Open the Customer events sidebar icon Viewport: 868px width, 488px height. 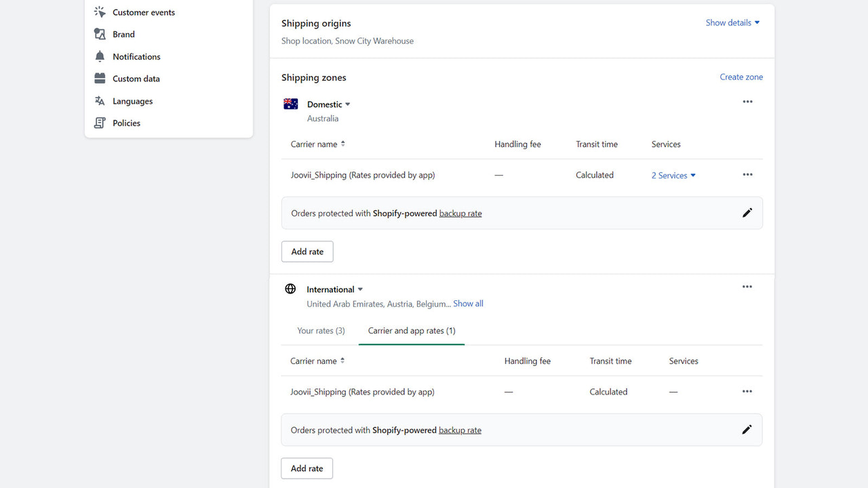[99, 12]
